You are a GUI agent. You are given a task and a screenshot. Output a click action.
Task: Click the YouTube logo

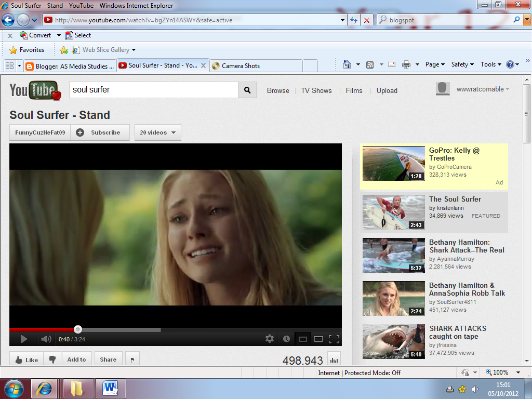click(x=35, y=90)
